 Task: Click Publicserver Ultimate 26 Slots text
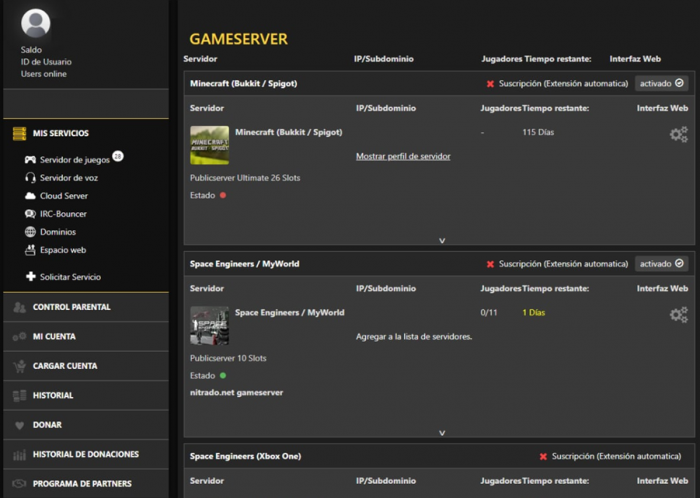click(x=245, y=178)
